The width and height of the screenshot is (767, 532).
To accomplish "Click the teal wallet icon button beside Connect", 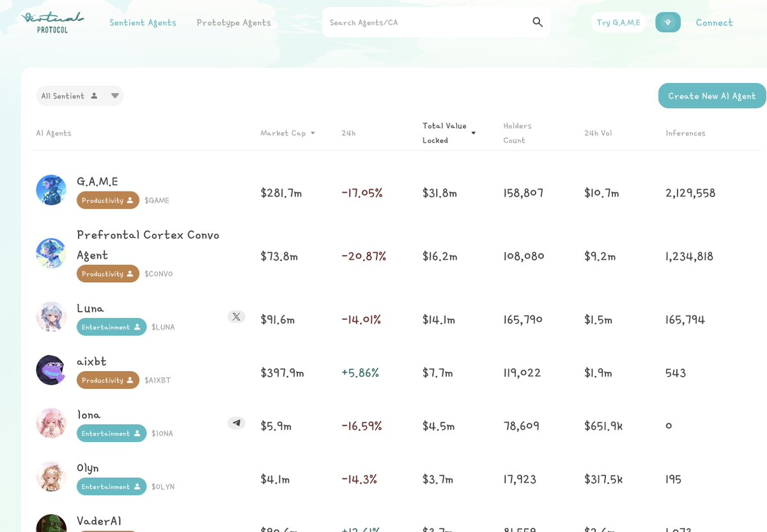I will coord(668,22).
